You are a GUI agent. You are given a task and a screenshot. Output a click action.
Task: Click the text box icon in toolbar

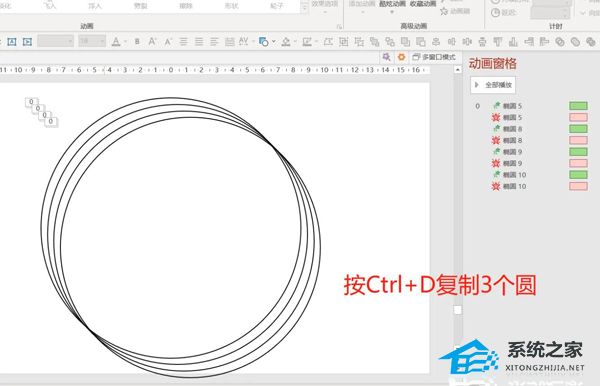tap(11, 42)
